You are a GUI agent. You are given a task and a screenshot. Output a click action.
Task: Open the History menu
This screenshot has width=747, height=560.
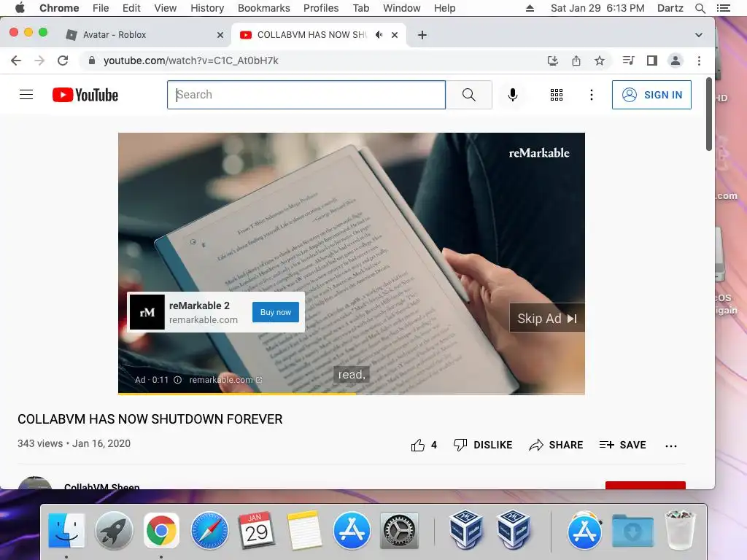(207, 8)
